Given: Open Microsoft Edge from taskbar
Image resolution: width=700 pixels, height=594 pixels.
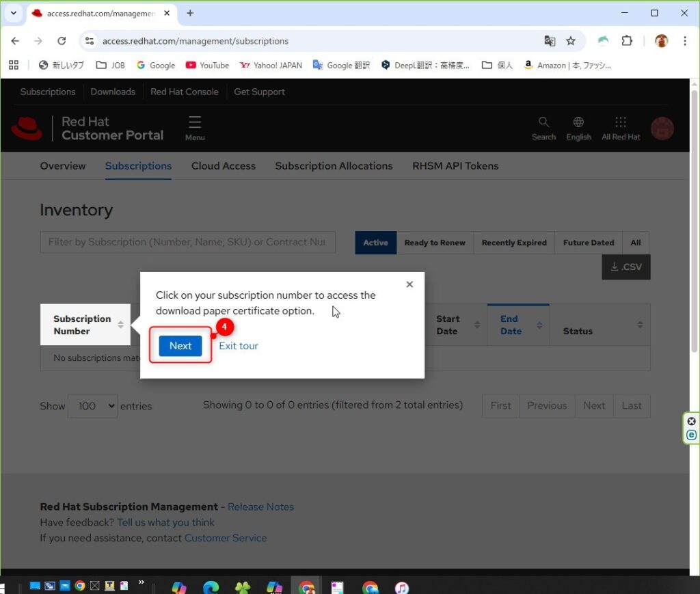Looking at the screenshot, I should coord(211,587).
